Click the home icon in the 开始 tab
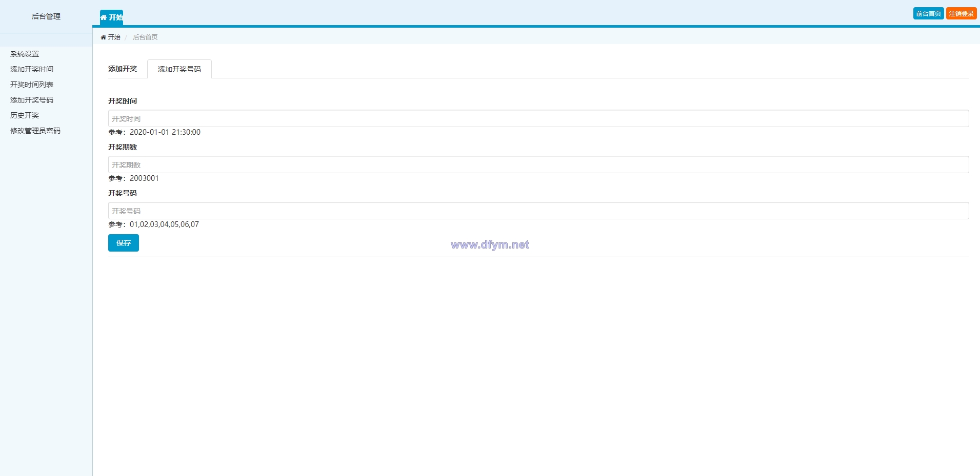 tap(103, 17)
